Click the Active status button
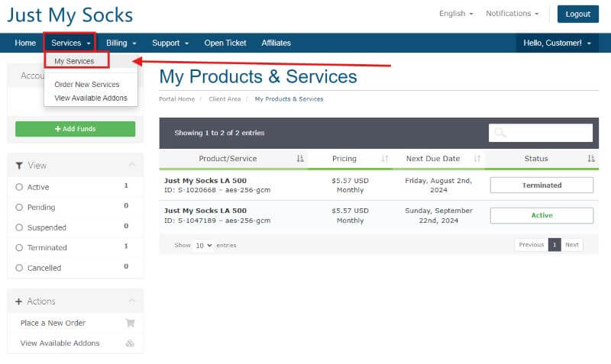The image size is (611, 364). coord(541,215)
